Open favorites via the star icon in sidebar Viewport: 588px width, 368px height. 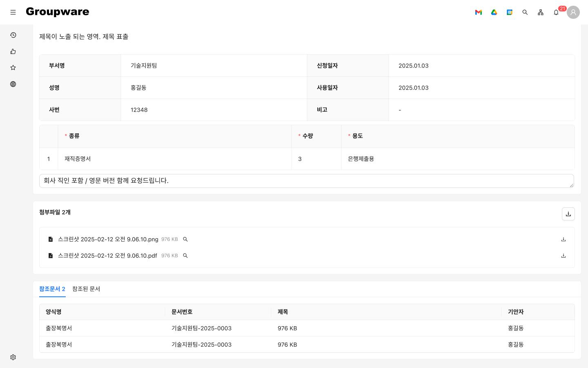point(13,68)
